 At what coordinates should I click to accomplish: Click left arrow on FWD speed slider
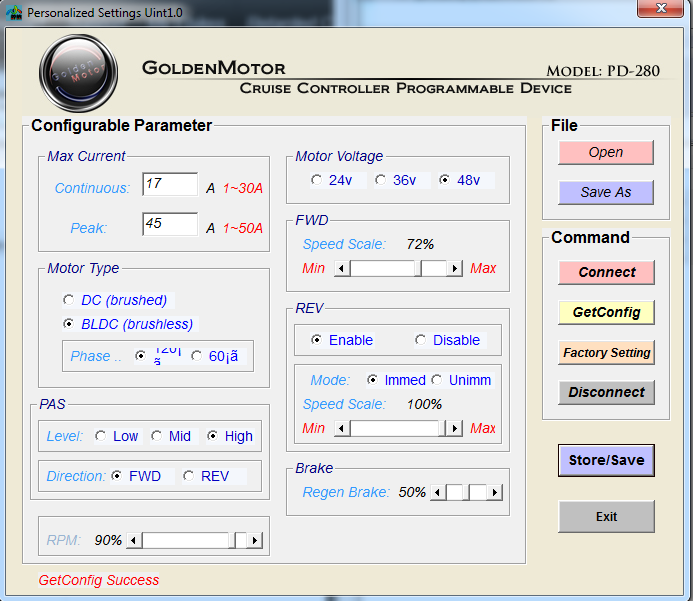pyautogui.click(x=342, y=268)
